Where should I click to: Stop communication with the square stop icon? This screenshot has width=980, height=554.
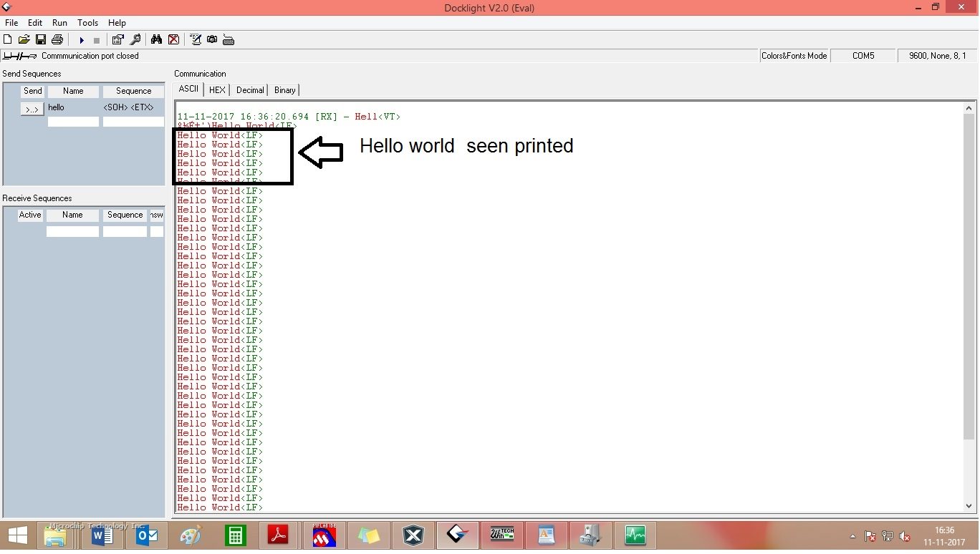[97, 40]
